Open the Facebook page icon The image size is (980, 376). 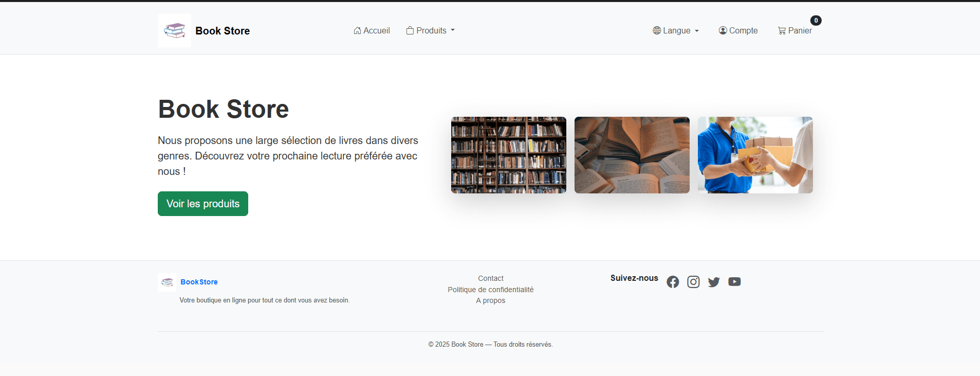pos(673,282)
